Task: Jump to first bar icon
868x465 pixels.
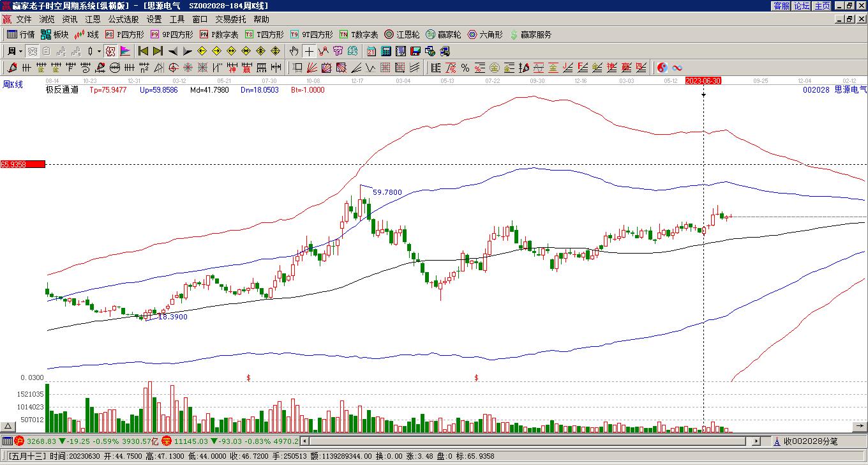Action: click(x=143, y=51)
